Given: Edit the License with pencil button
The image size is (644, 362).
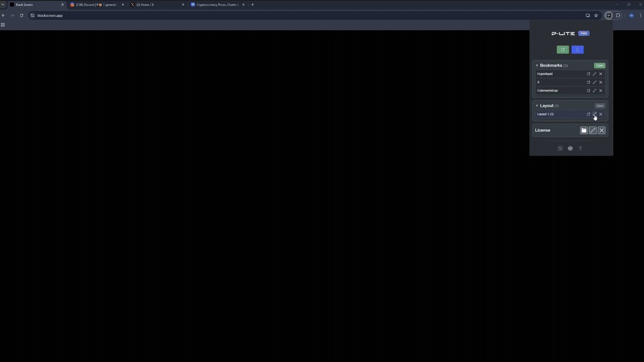Looking at the screenshot, I should pyautogui.click(x=593, y=130).
